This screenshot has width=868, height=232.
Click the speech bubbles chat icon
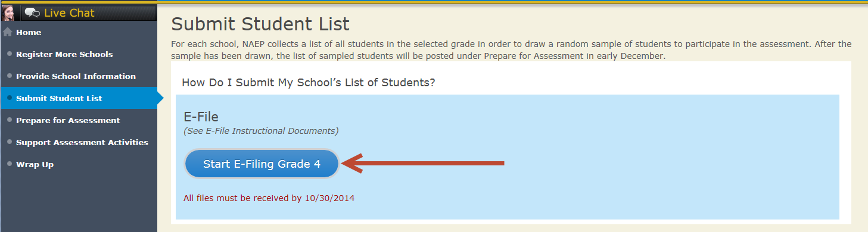(x=32, y=12)
